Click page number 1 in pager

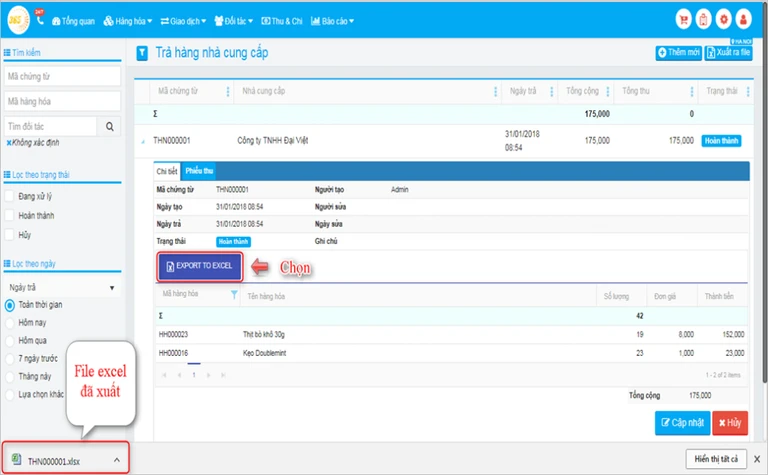194,375
